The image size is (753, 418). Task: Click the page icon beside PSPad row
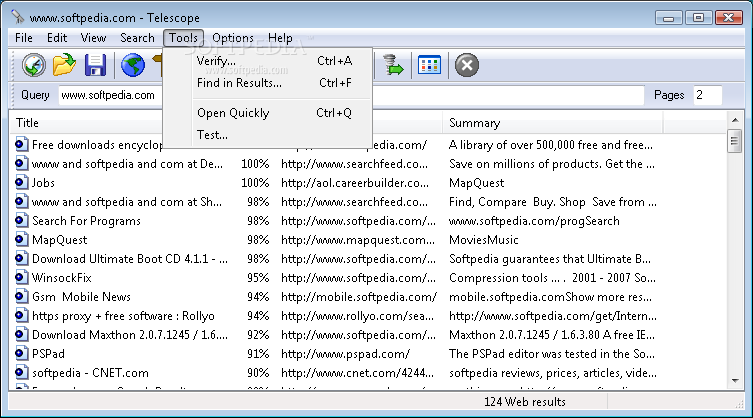pos(21,353)
